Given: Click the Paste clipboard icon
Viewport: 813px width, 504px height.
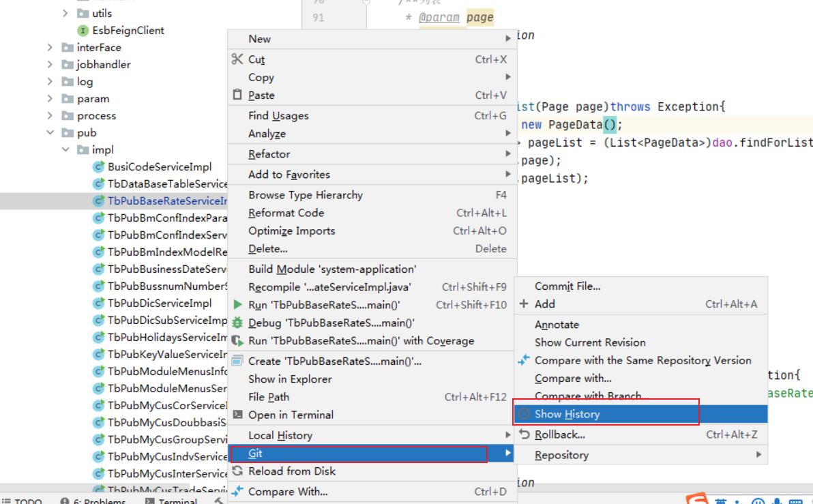Looking at the screenshot, I should pos(237,95).
